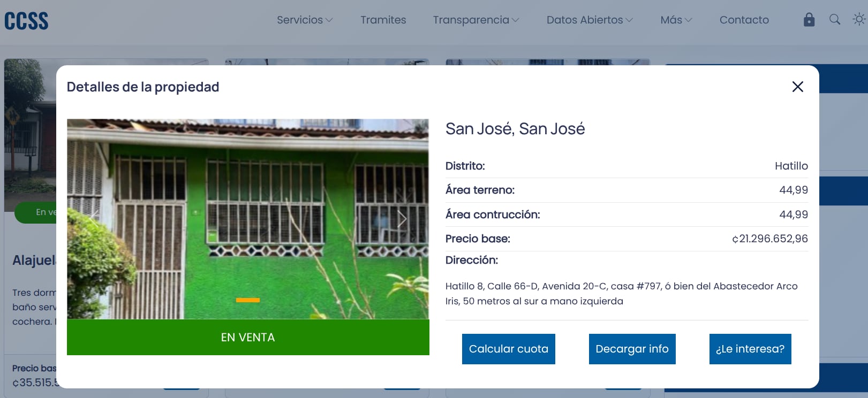Click the Decargar info button
868x398 pixels.
632,349
